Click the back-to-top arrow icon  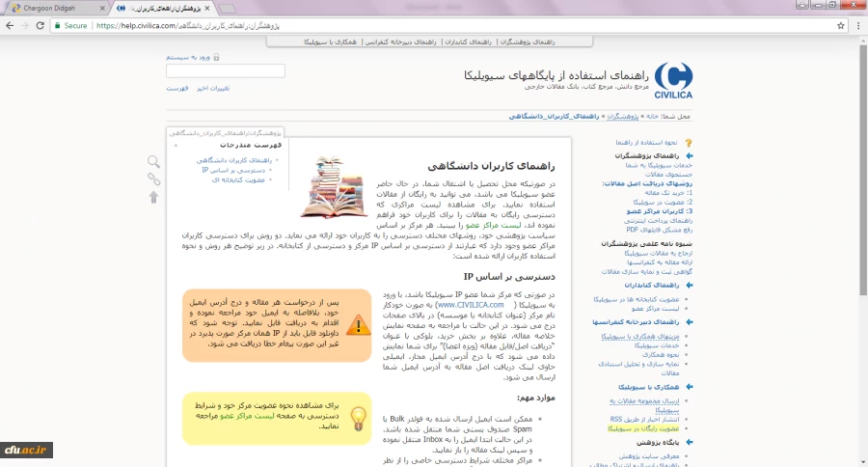pos(153,197)
